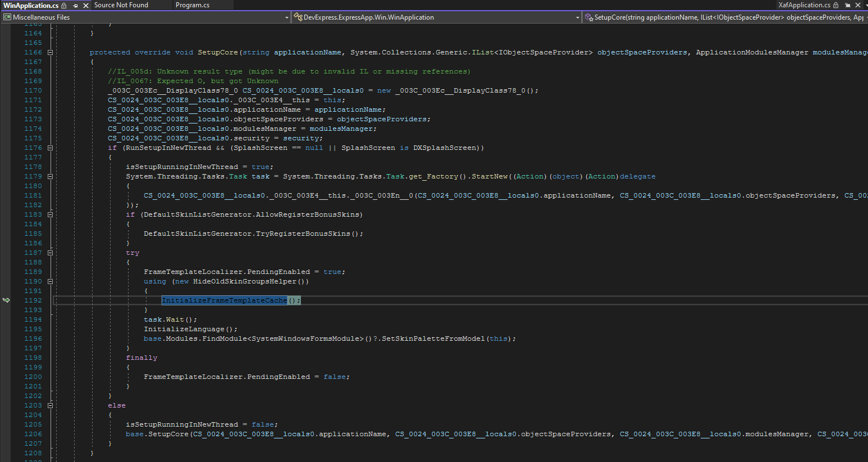Click the lock icon on WinApplication.cs tab

pyautogui.click(x=64, y=6)
